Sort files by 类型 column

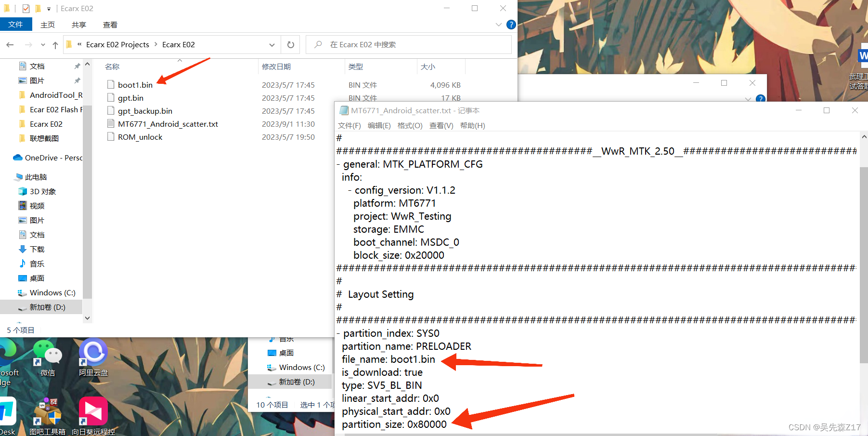356,67
